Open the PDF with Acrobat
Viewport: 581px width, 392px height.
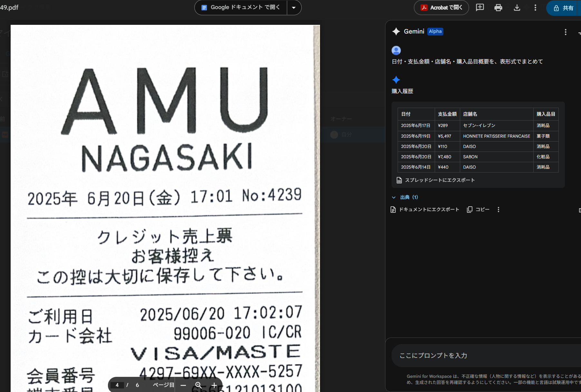(441, 7)
